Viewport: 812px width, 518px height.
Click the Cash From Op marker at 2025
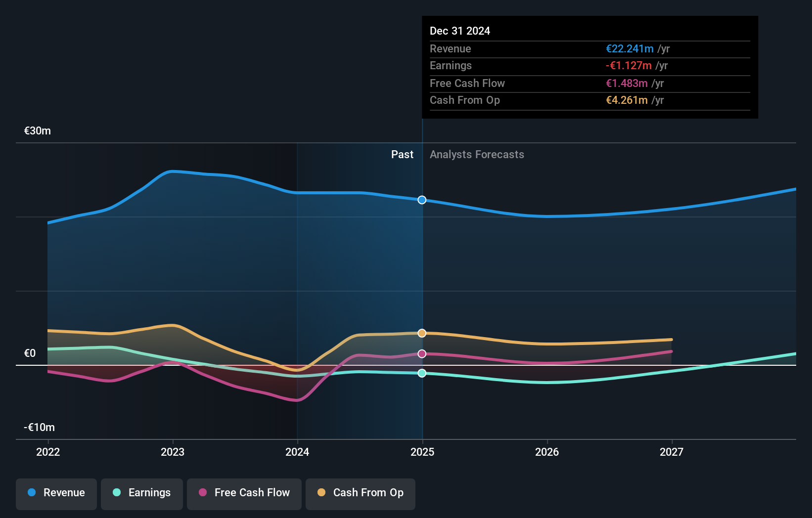pyautogui.click(x=421, y=333)
